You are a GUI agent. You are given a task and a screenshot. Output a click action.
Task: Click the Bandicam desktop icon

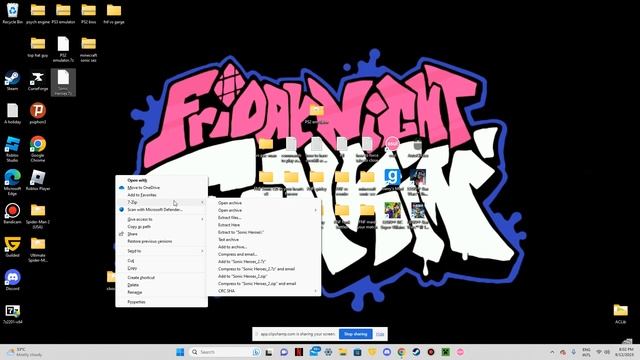tap(12, 213)
